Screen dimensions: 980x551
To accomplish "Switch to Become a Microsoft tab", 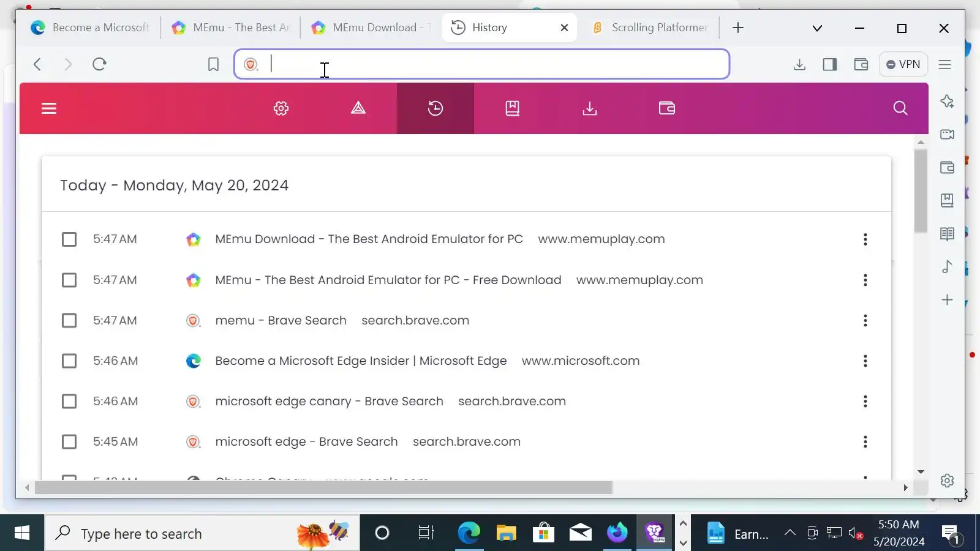I will point(91,28).
